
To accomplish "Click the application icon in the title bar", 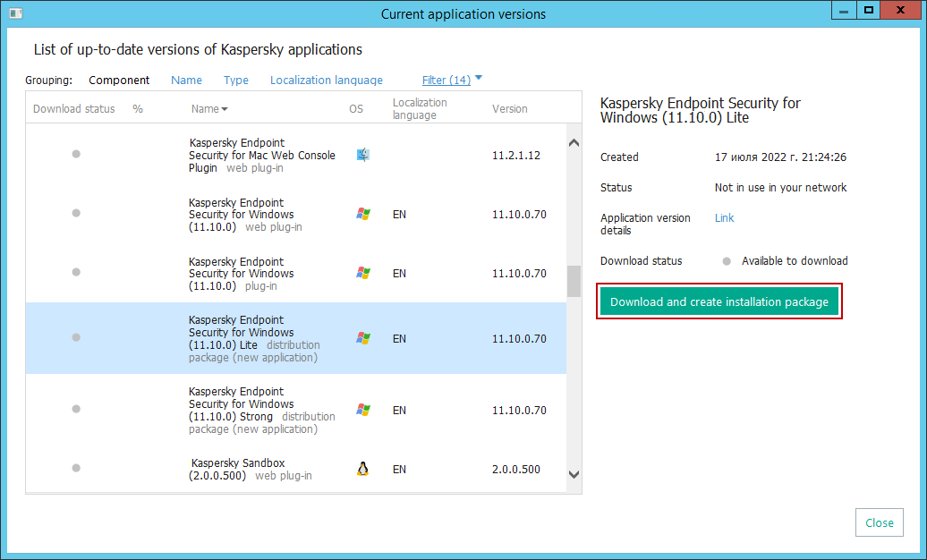I will [13, 13].
